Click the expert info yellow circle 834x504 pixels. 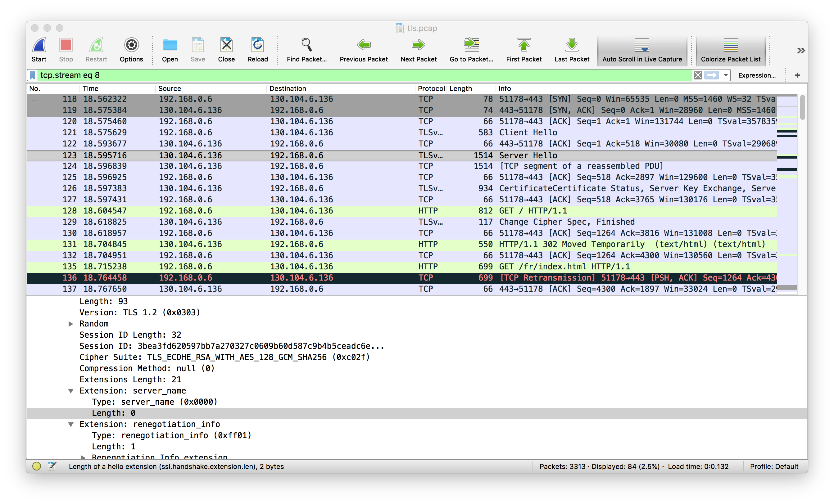point(37,466)
